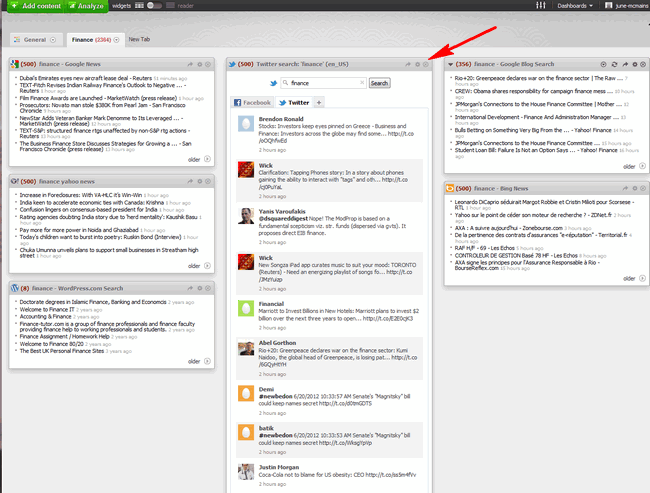The image size is (650, 493).
Task: Open the dashboard settings sliders icon
Action: click(541, 5)
